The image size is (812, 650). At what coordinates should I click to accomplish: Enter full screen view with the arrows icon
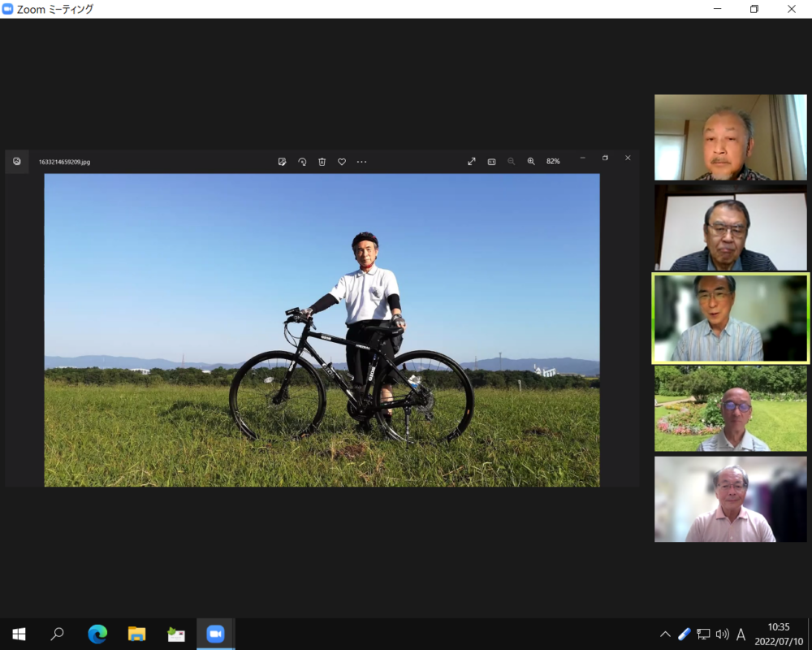471,162
